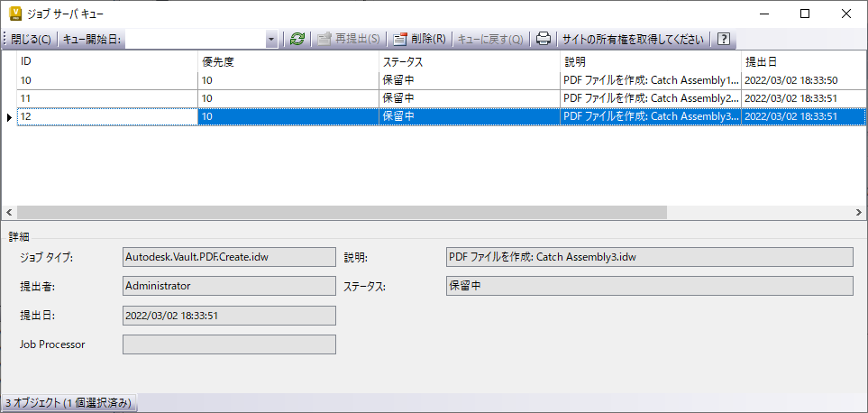Click the empty Job Processor field
The image size is (868, 413).
coord(229,344)
